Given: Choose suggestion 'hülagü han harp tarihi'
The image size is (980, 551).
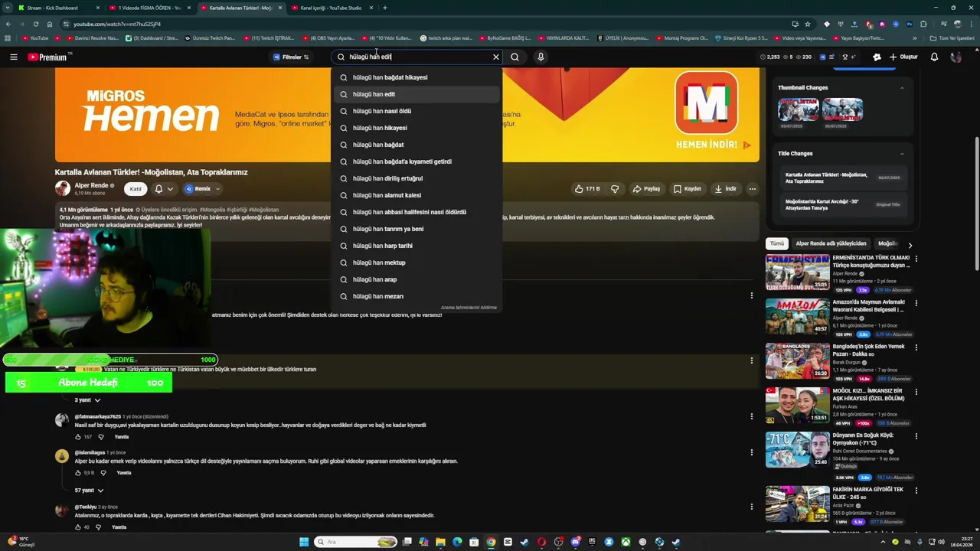Looking at the screenshot, I should (x=416, y=246).
